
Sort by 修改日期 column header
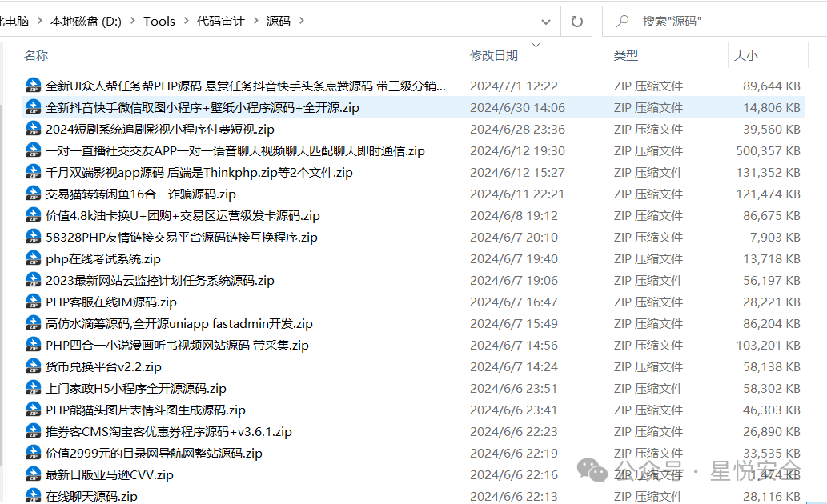494,55
